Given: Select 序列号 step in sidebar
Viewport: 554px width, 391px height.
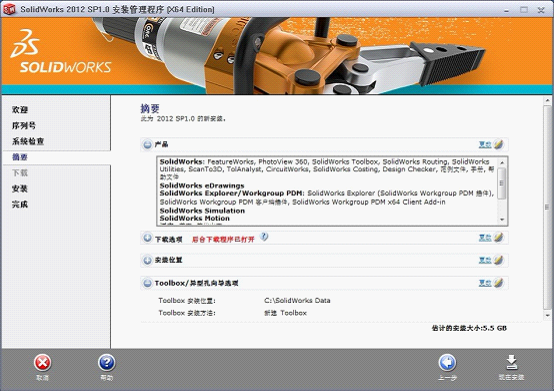Looking at the screenshot, I should [x=24, y=125].
